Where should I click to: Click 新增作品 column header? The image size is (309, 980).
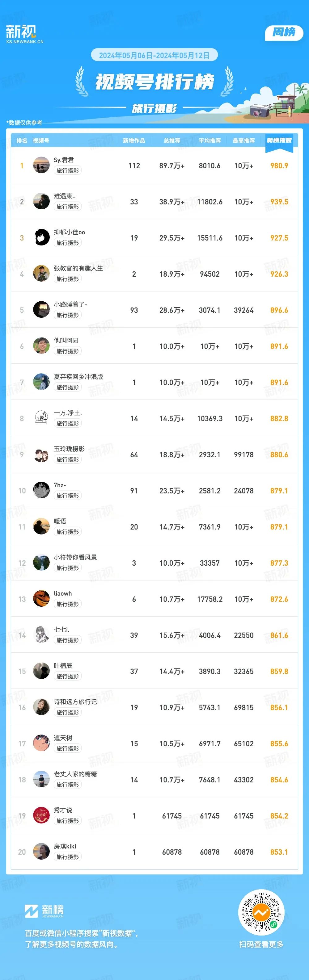coord(134,141)
